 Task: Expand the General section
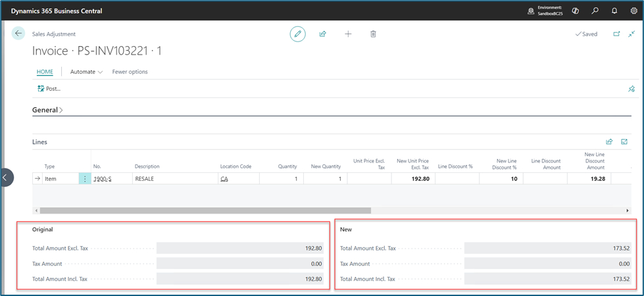(x=47, y=110)
